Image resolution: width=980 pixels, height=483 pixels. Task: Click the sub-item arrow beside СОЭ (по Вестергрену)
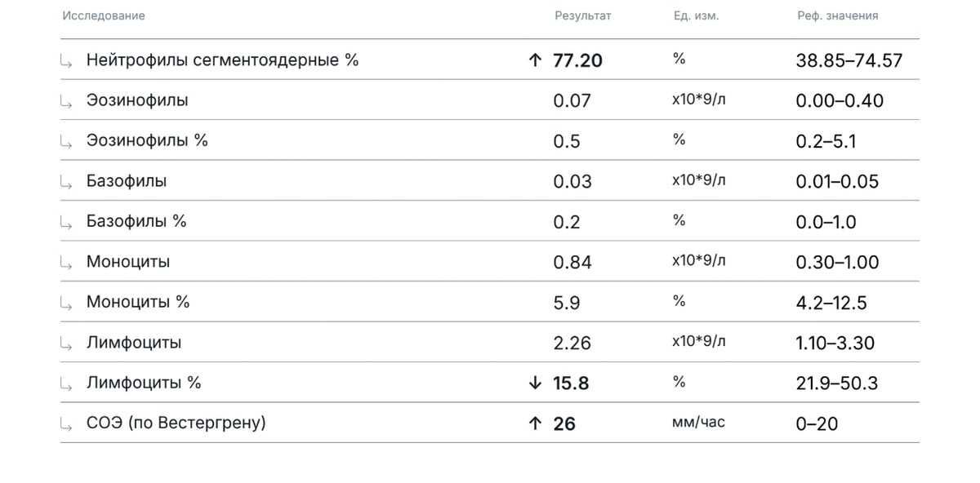(66, 424)
